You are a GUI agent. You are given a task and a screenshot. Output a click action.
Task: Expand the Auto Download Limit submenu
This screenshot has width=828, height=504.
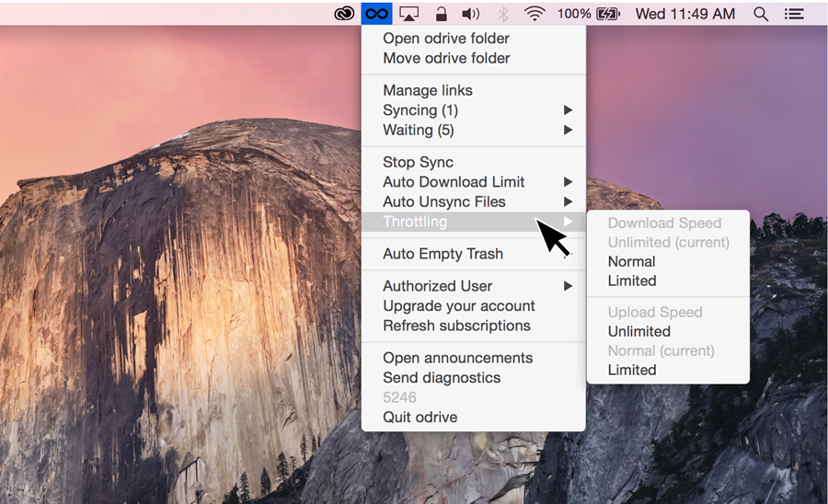point(473,182)
